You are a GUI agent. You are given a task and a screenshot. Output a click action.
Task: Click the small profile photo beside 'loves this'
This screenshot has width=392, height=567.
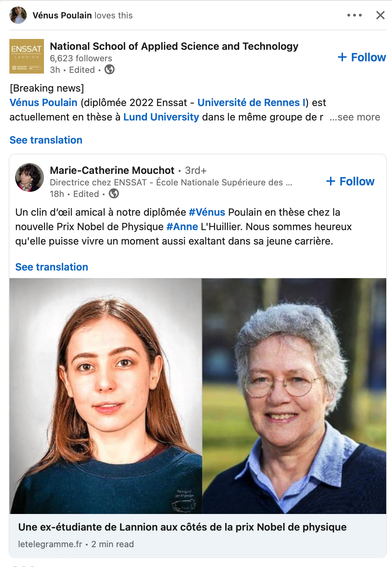[x=18, y=15]
